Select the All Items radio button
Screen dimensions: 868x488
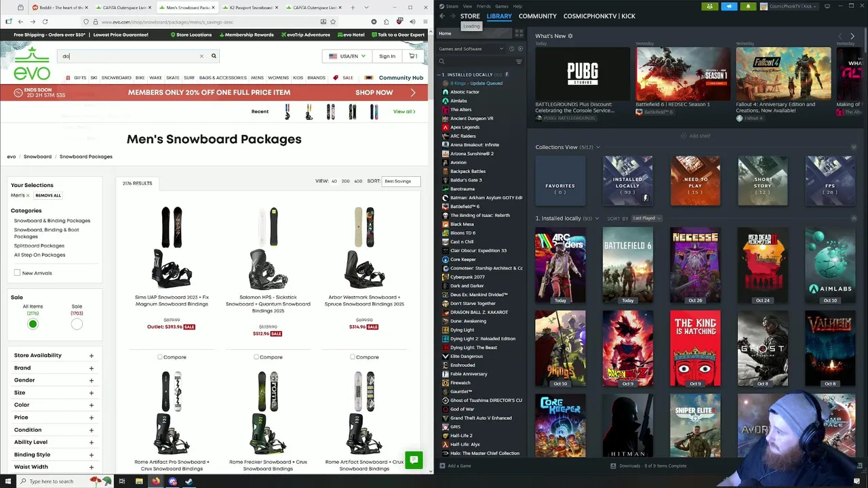point(33,324)
